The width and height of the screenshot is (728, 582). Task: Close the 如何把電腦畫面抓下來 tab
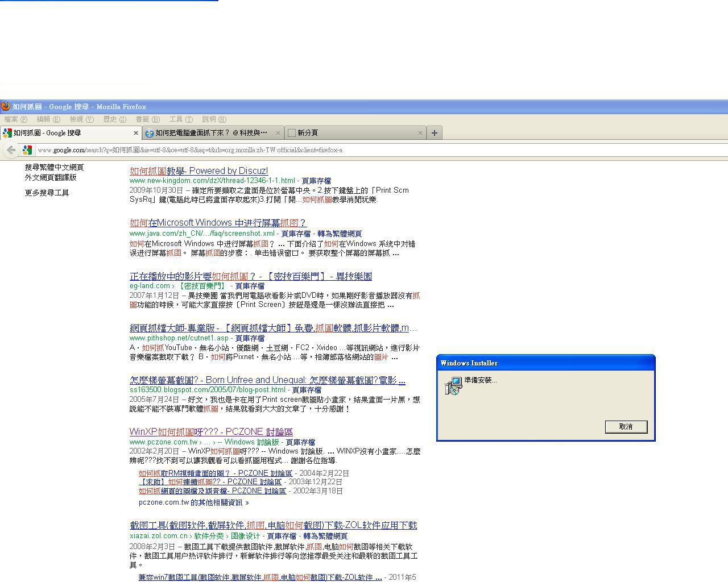click(278, 133)
